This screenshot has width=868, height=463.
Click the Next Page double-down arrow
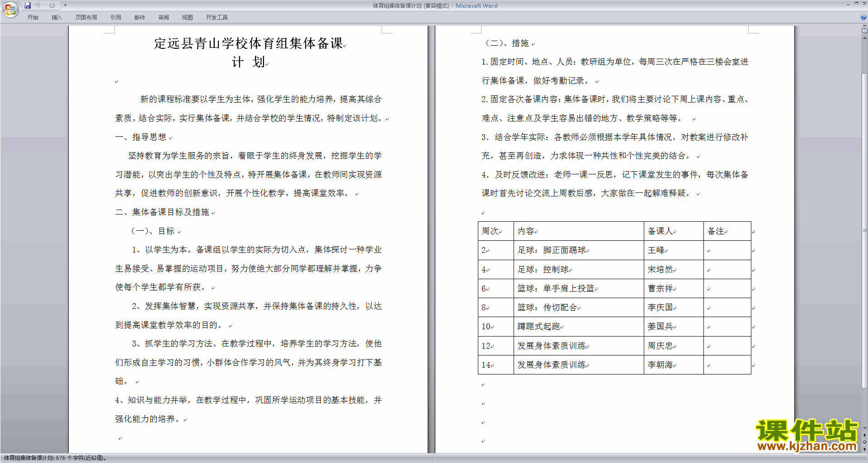[x=864, y=449]
